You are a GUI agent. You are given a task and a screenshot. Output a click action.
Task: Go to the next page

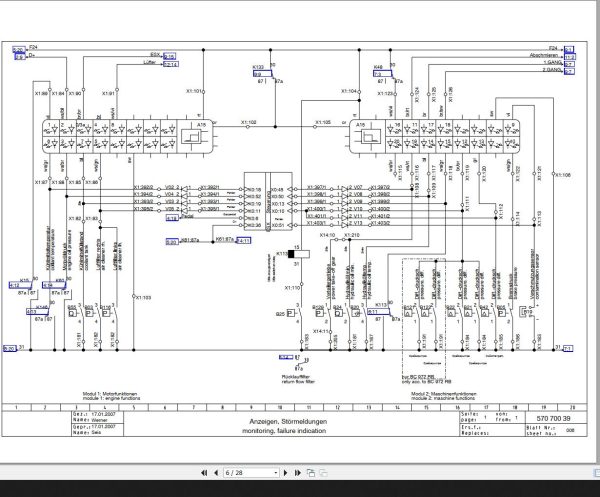pyautogui.click(x=285, y=473)
